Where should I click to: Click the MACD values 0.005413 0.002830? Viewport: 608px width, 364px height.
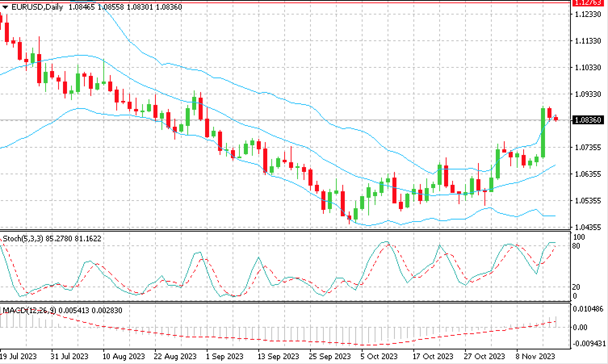click(90, 310)
